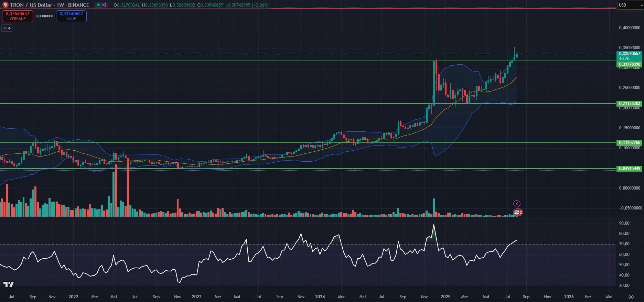
Task: Click the open value O0,32703242
Action: (127, 5)
